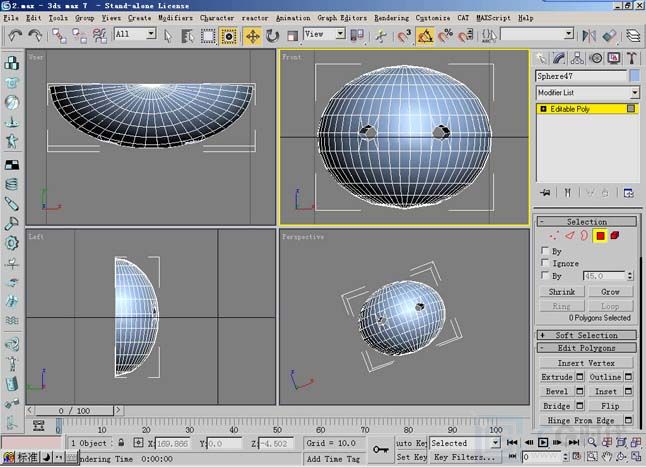Click the Mirror tool icon
The image size is (646, 468).
pyautogui.click(x=589, y=36)
